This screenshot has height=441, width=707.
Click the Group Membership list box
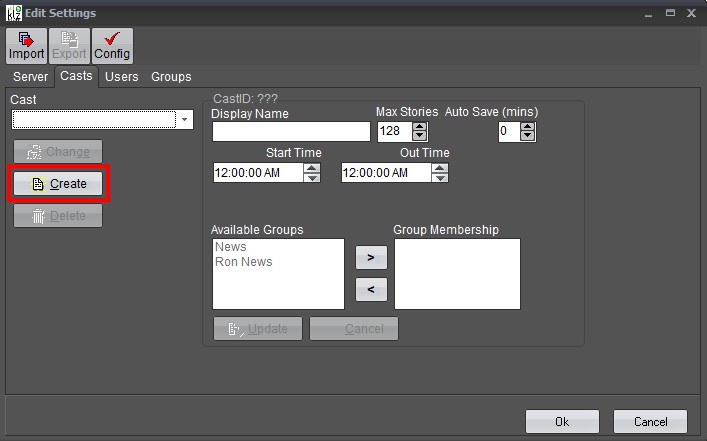click(457, 274)
